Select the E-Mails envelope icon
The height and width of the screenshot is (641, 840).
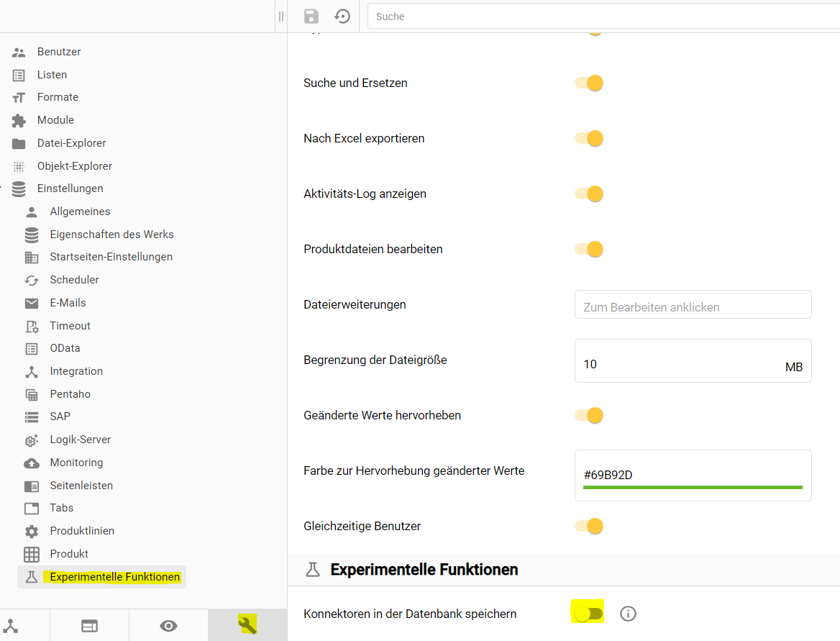(32, 302)
